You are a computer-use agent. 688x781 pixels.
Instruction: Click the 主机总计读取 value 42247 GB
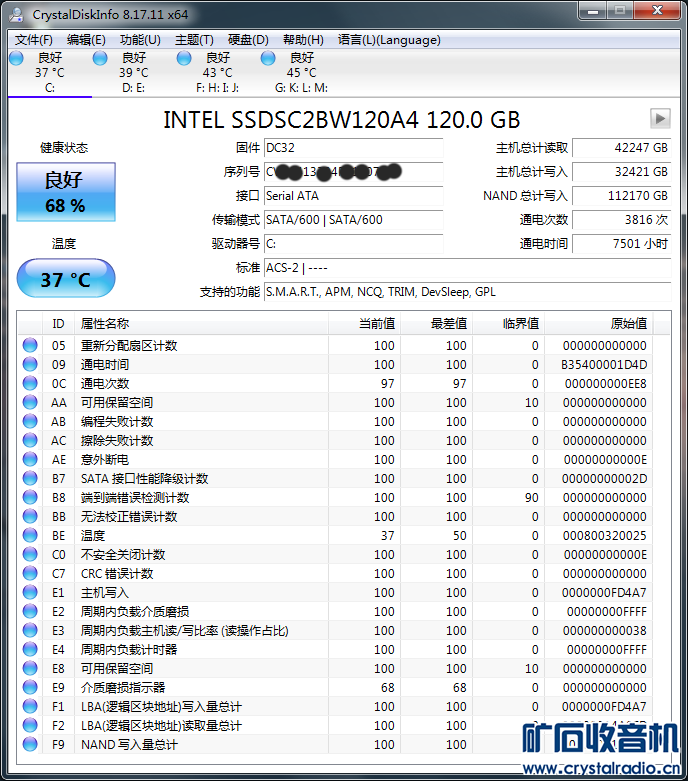tap(622, 148)
